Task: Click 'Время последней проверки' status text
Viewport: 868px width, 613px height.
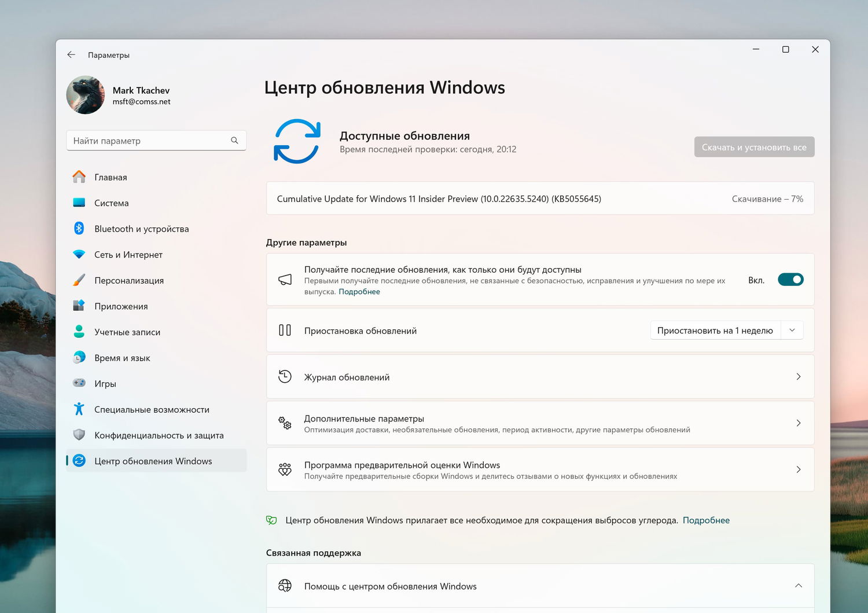Action: pyautogui.click(x=428, y=149)
